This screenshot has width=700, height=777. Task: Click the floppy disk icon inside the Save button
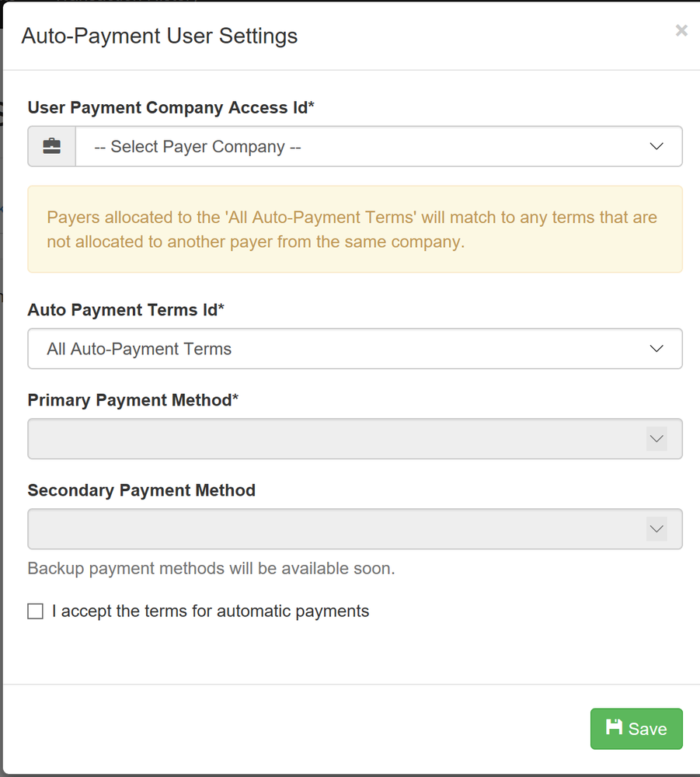(616, 728)
